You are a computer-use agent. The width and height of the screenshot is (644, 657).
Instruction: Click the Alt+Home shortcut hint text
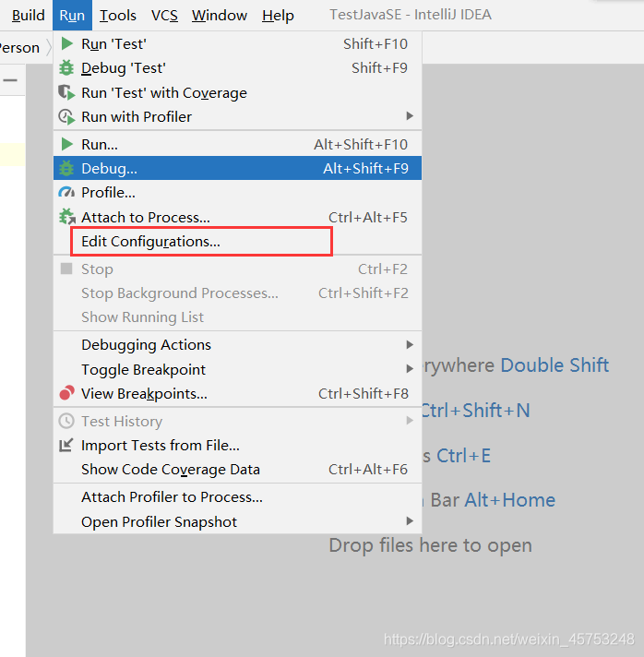(x=510, y=500)
